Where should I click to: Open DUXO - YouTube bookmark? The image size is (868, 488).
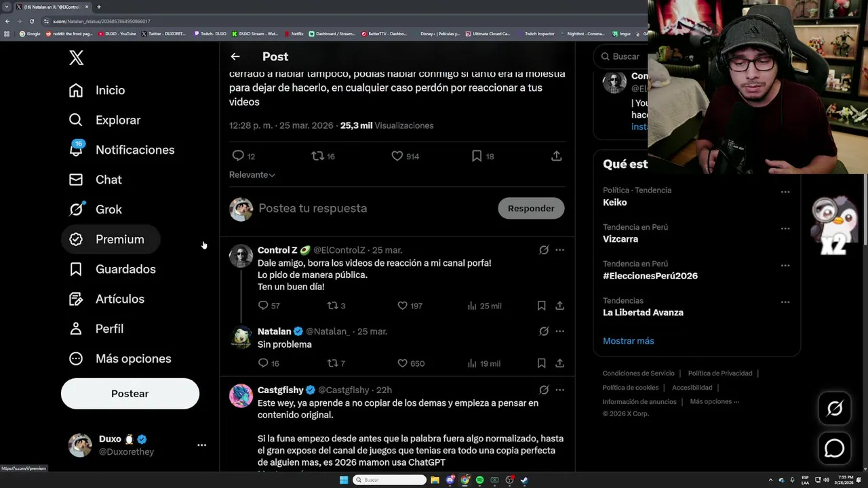click(x=118, y=34)
